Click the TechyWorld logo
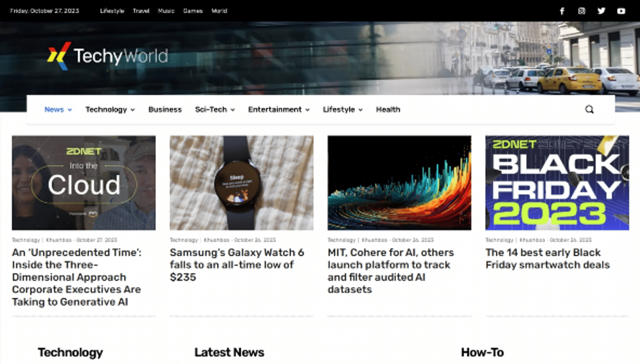The image size is (640, 364). tap(108, 55)
